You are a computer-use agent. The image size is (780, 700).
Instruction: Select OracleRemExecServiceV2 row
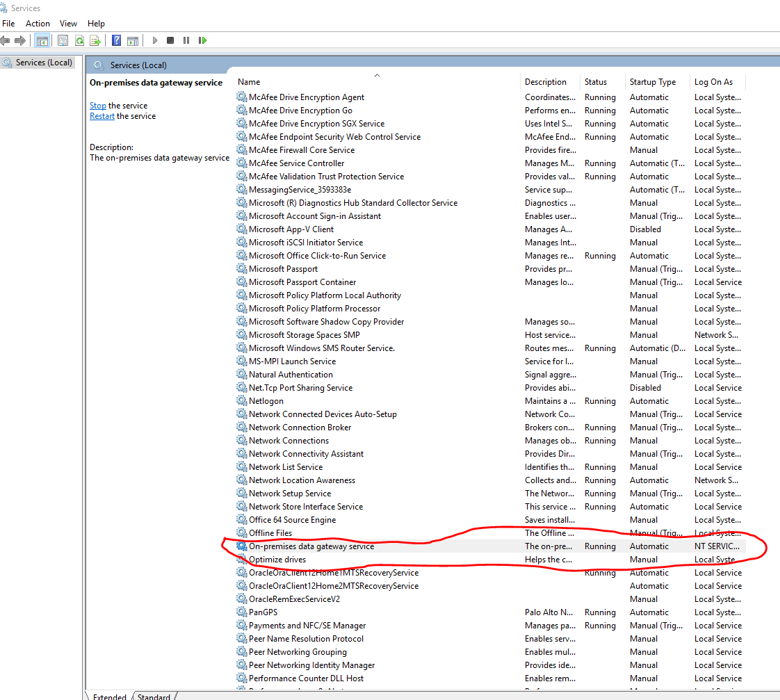[x=491, y=599]
